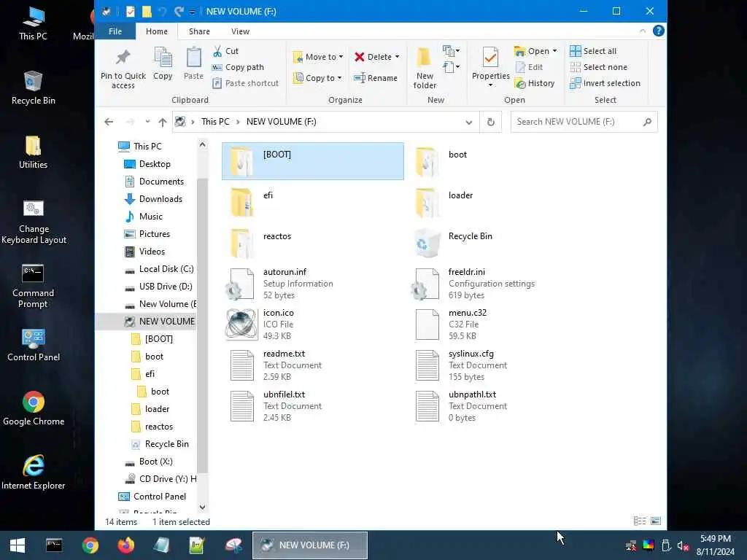Click Invert selection

[x=605, y=83]
